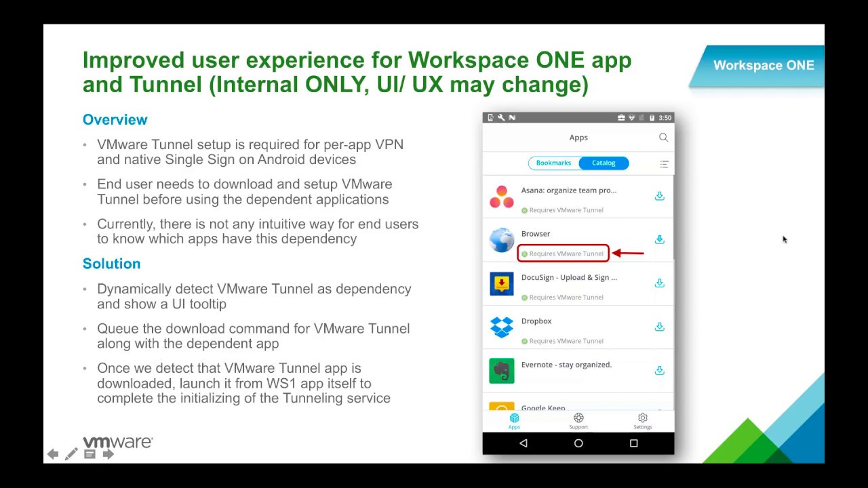Screen dimensions: 868x488
Task: Click bullet 'Queue the download command...'
Action: tap(254, 336)
